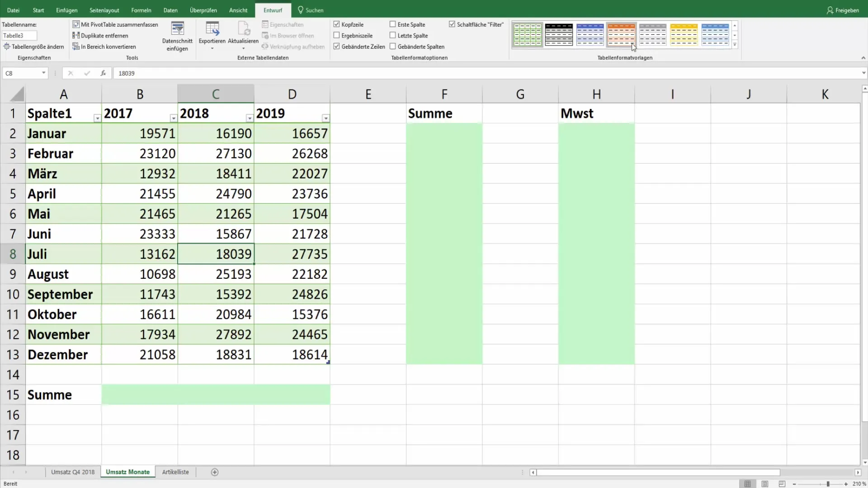Screen dimensions: 868x488
Task: Select row 8 header
Action: point(13,254)
